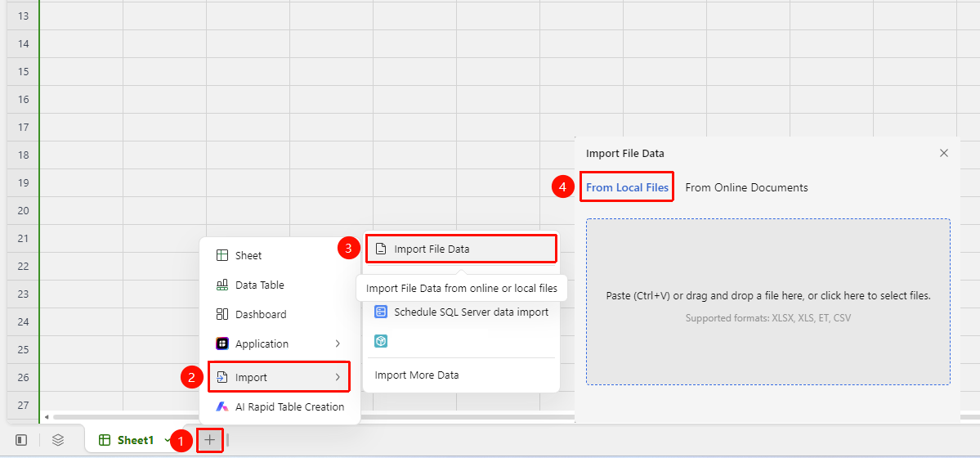Choose Data Table from the add menu
The width and height of the screenshot is (980, 458).
coord(280,285)
